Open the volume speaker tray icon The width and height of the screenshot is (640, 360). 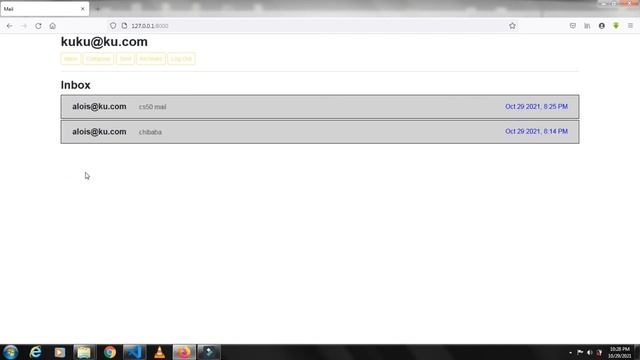click(x=589, y=352)
